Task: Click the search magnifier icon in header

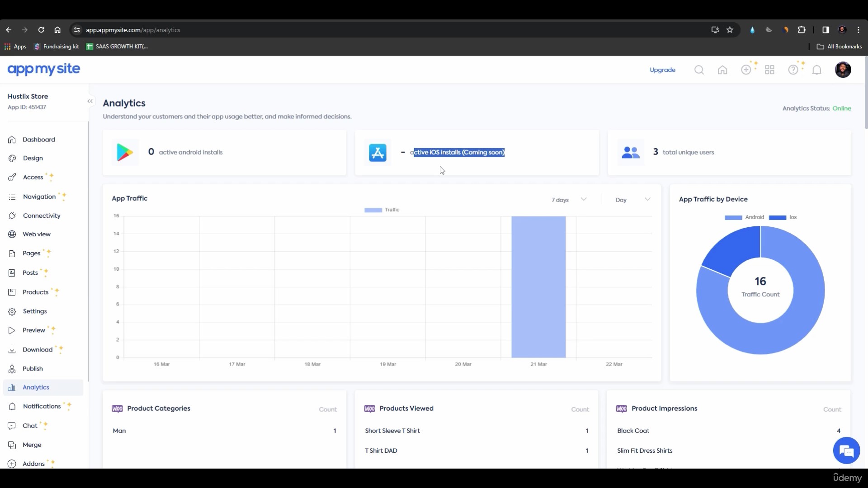Action: (x=699, y=70)
